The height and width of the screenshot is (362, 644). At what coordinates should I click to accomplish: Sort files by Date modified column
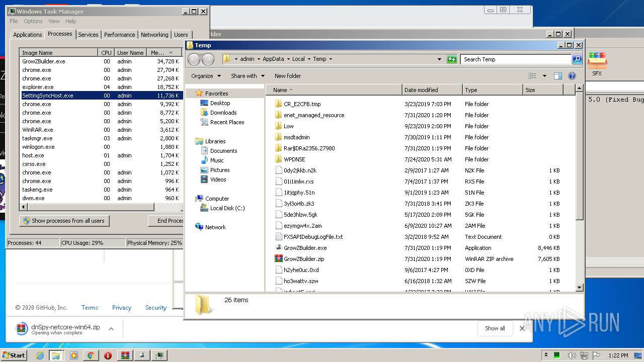point(432,90)
